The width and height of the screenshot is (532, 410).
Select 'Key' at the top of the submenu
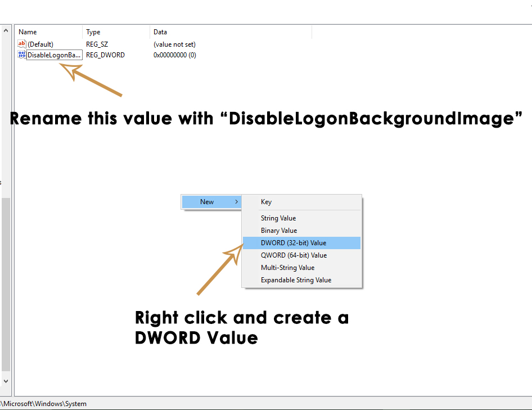266,201
